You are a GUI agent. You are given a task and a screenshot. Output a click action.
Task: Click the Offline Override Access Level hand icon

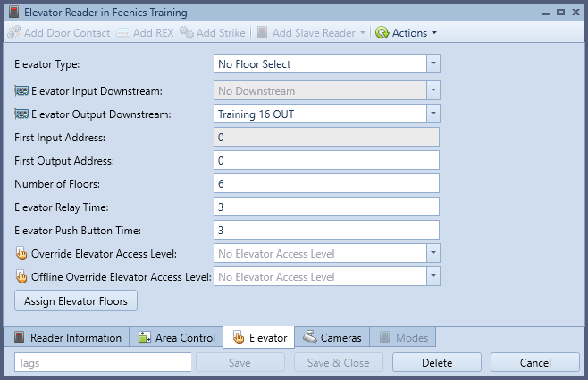point(21,276)
